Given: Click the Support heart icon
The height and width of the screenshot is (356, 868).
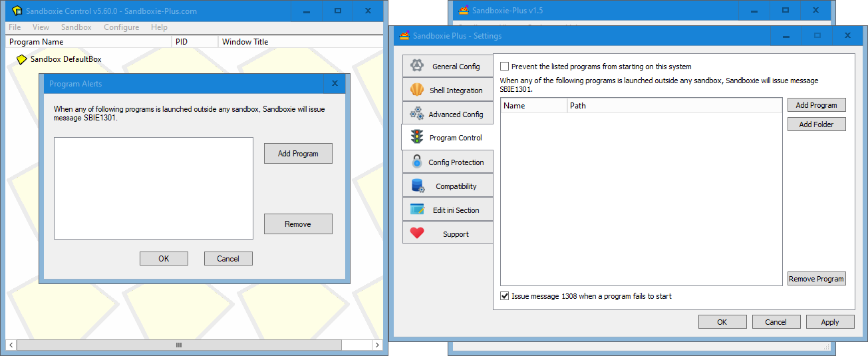Looking at the screenshot, I should (x=417, y=234).
